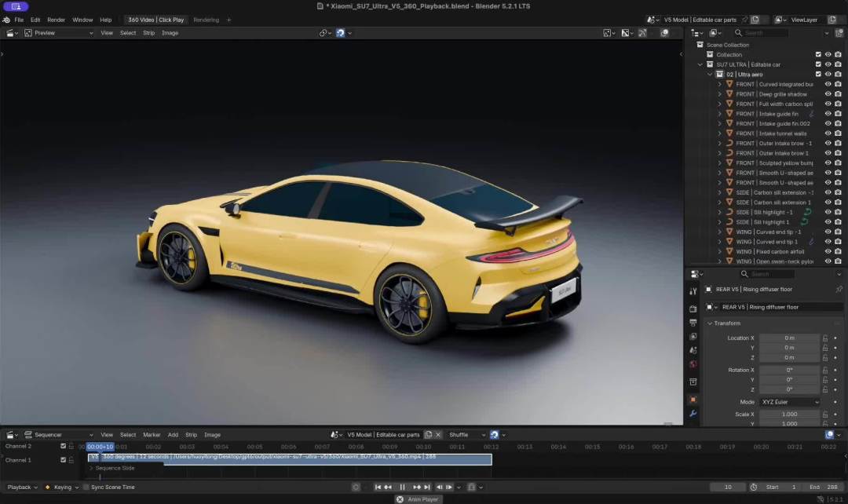Viewport: 848px width, 504px height.
Task: Open the Window menu
Action: [82, 20]
